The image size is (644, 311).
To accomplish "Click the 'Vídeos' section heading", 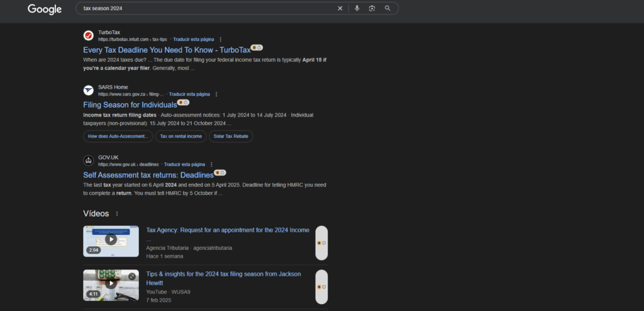I will coord(96,214).
